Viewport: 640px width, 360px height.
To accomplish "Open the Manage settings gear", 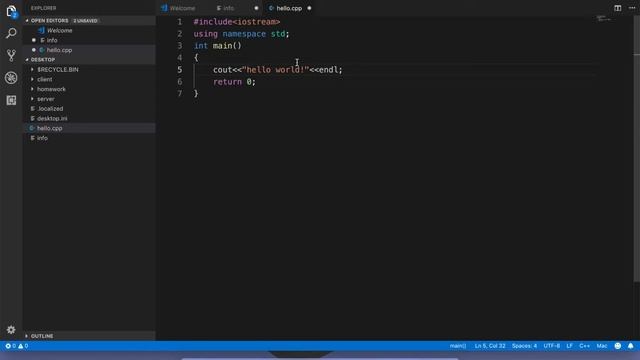I will pos(11,329).
